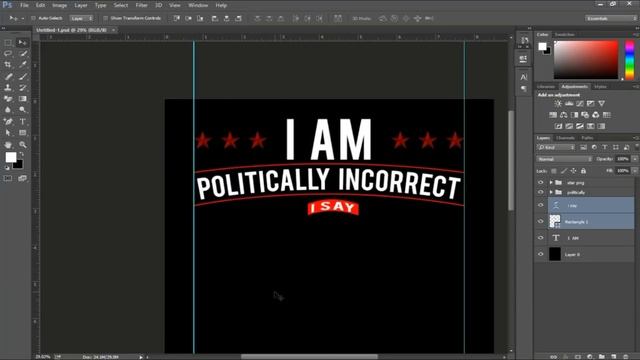
Task: Select the Brush tool
Action: pos(23,76)
